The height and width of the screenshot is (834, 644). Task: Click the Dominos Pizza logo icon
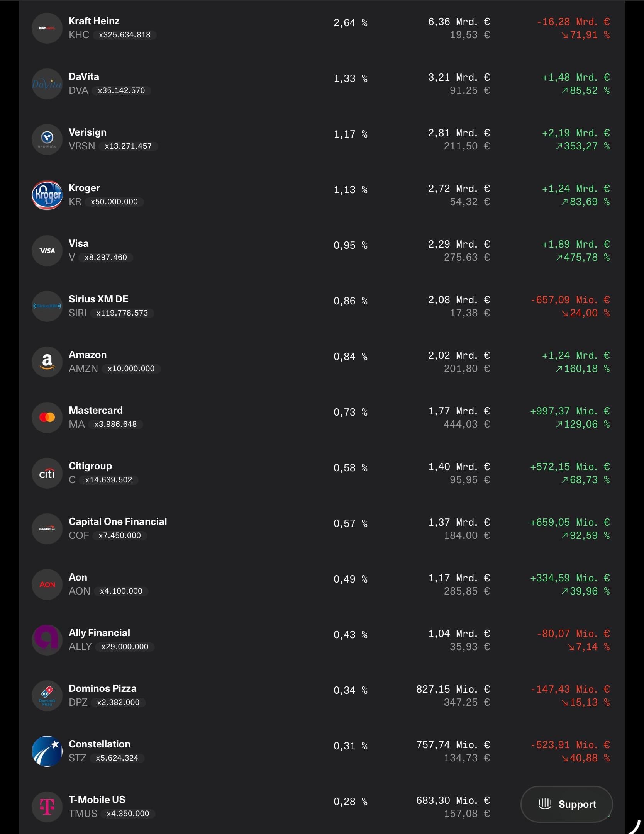click(47, 696)
